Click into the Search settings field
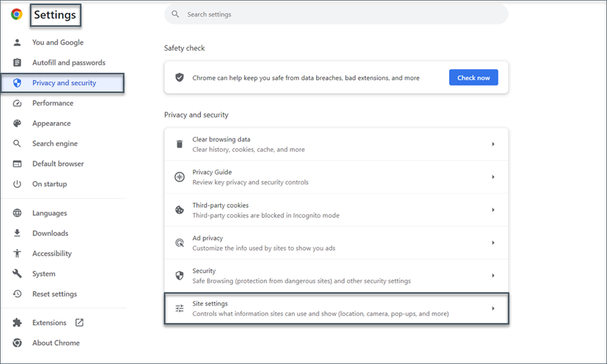Image resolution: width=607 pixels, height=364 pixels. tap(336, 14)
